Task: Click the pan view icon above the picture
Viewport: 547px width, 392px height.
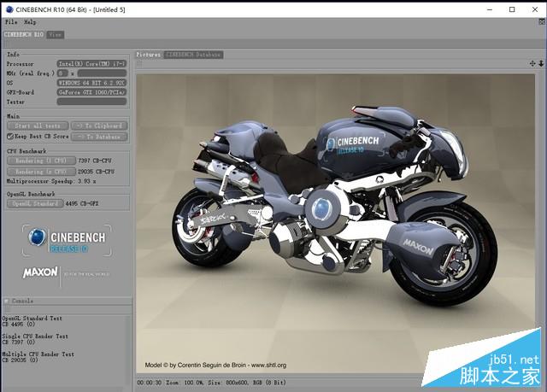Action: [x=532, y=63]
